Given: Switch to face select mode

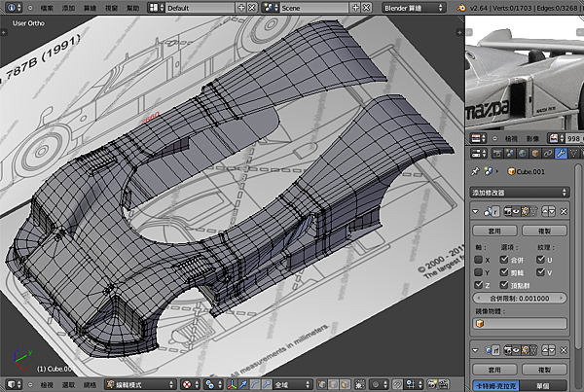Looking at the screenshot, I should (x=345, y=384).
